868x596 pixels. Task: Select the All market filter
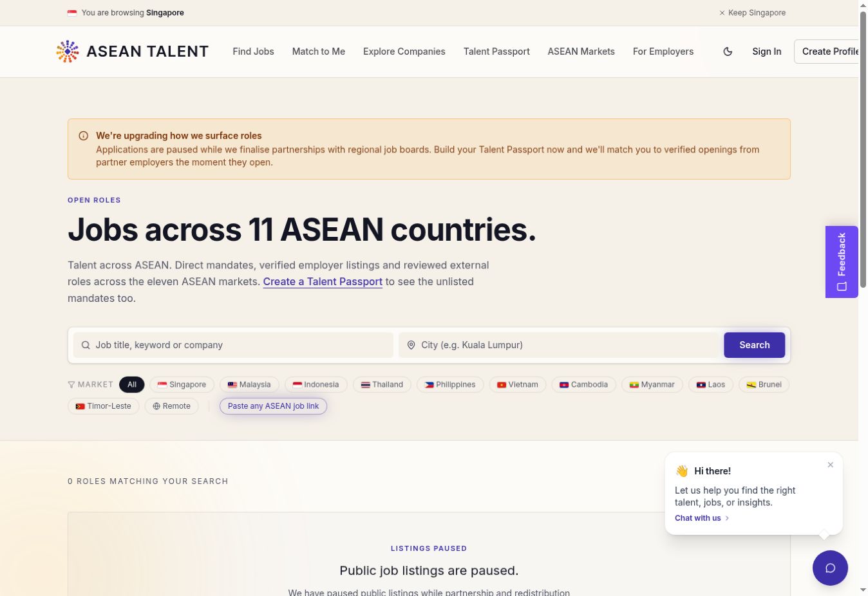tap(132, 385)
